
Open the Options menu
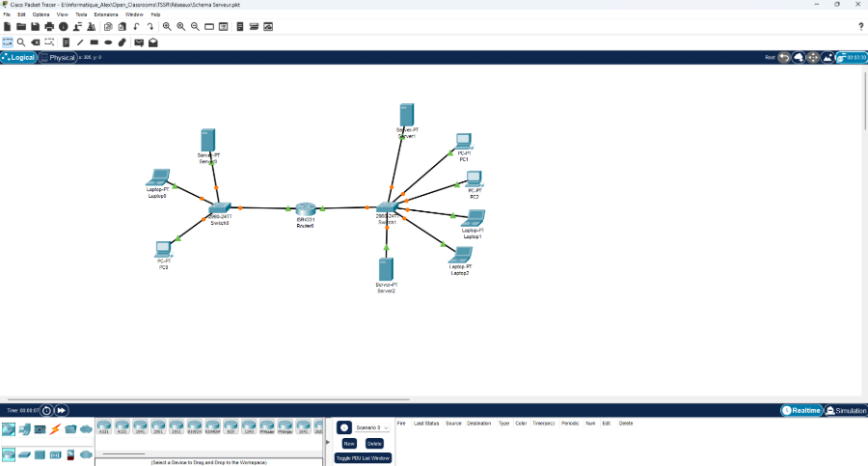(41, 14)
